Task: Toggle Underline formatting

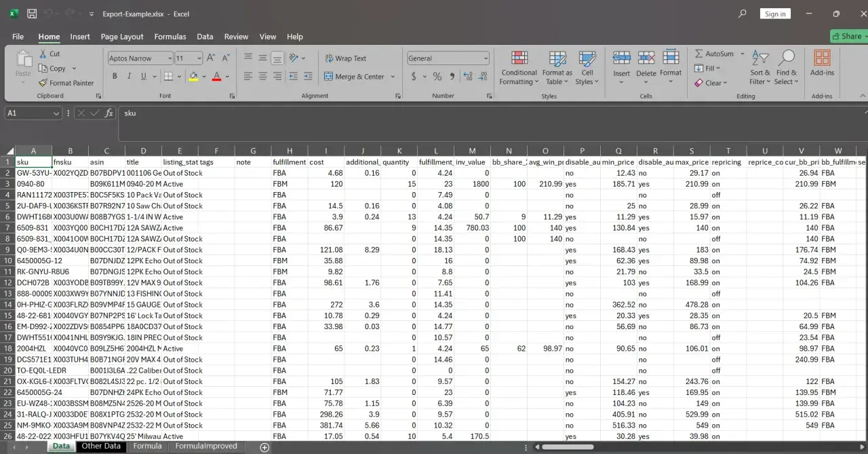Action: (x=144, y=77)
